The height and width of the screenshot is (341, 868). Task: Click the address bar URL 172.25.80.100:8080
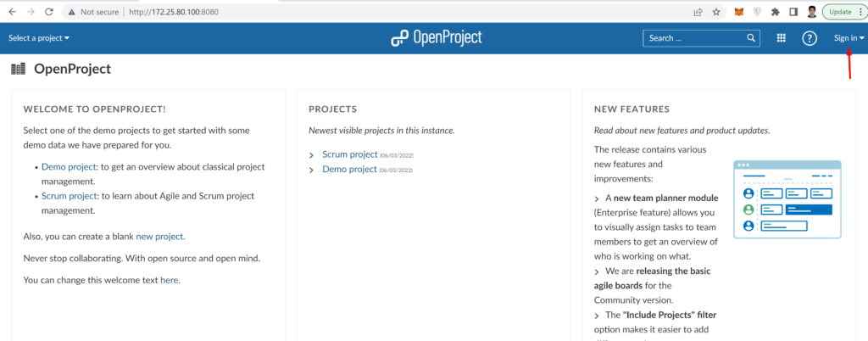175,12
